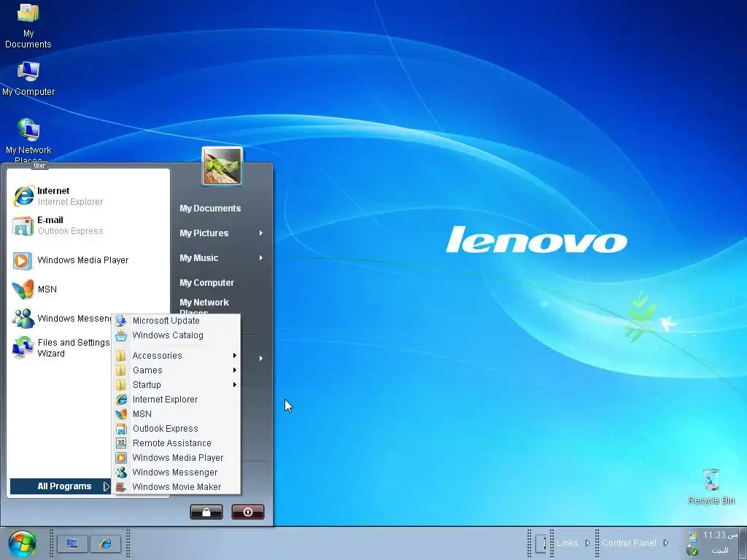Screen dimensions: 747x560
Task: Open Windows Catalog in All Programs
Action: pyautogui.click(x=177, y=335)
